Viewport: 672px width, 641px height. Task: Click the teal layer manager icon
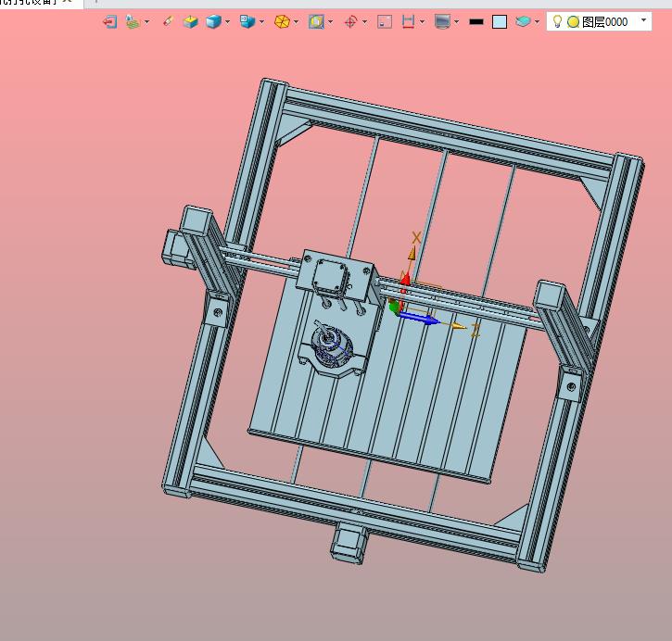click(x=523, y=21)
